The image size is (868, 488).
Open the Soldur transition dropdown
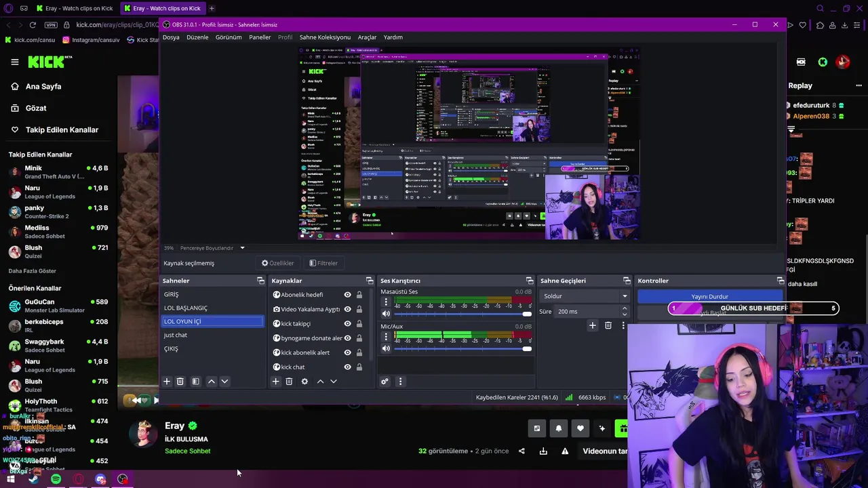[x=585, y=296]
